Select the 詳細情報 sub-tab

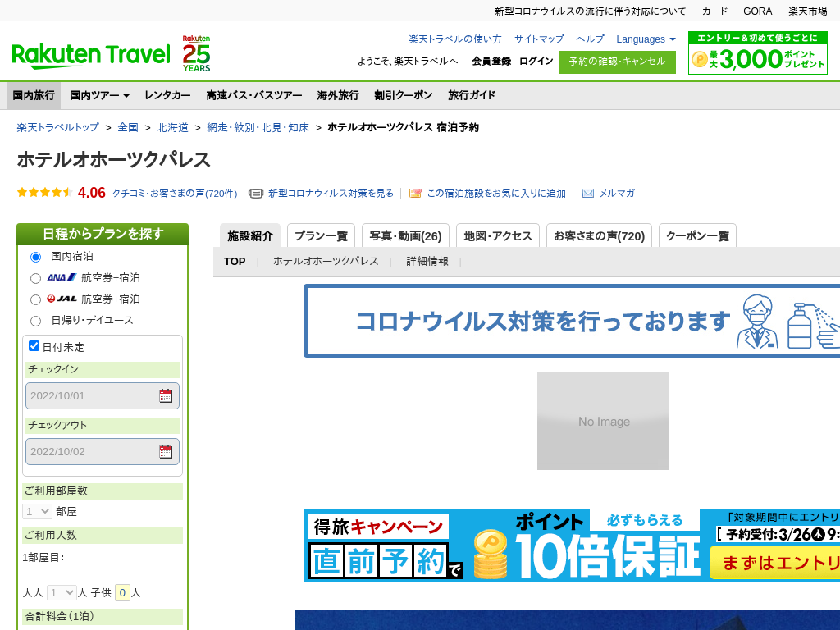pos(427,262)
